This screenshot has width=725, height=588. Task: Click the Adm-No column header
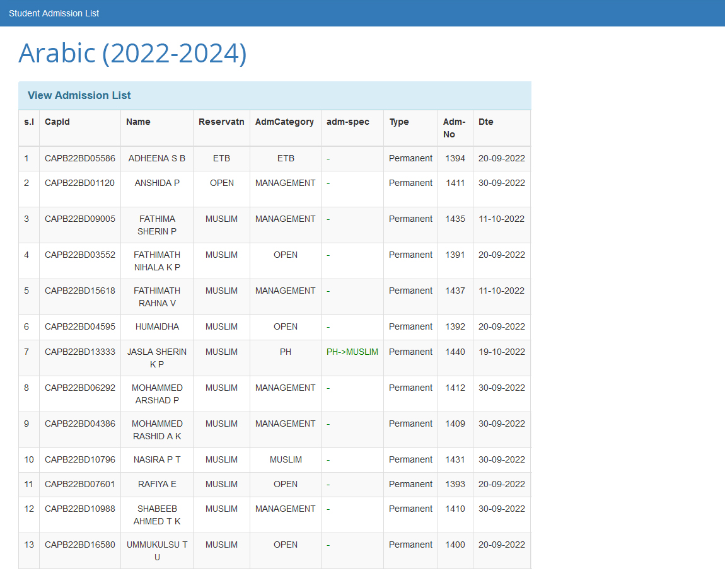pos(454,128)
